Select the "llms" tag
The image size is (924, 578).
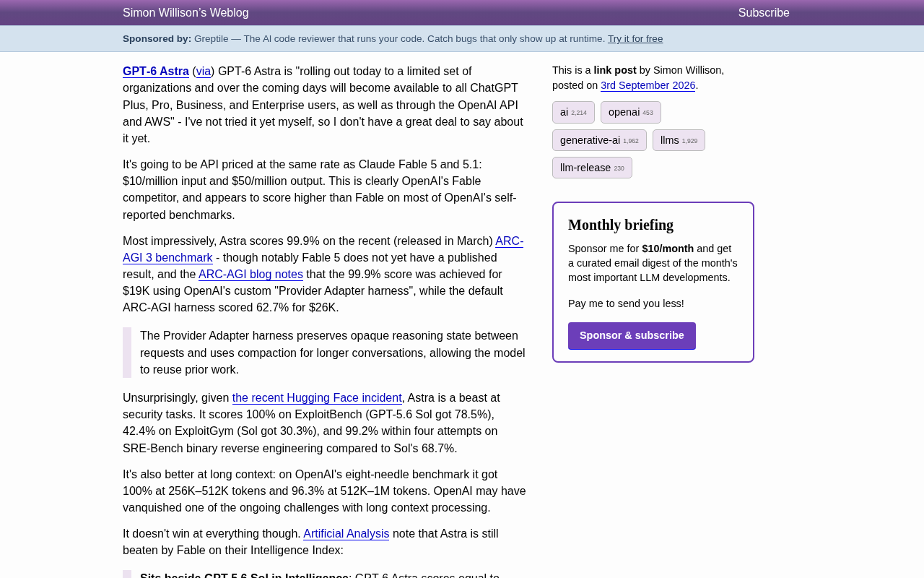679,140
